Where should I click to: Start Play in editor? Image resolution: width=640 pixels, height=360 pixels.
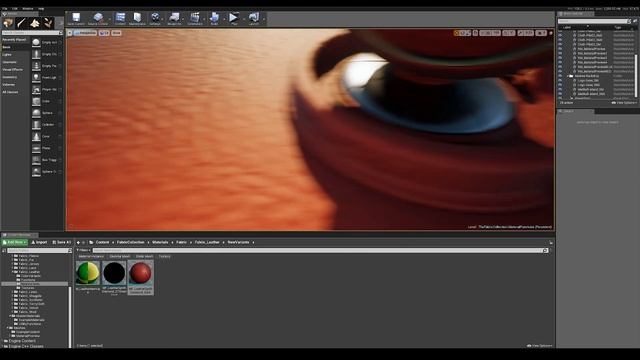point(233,18)
